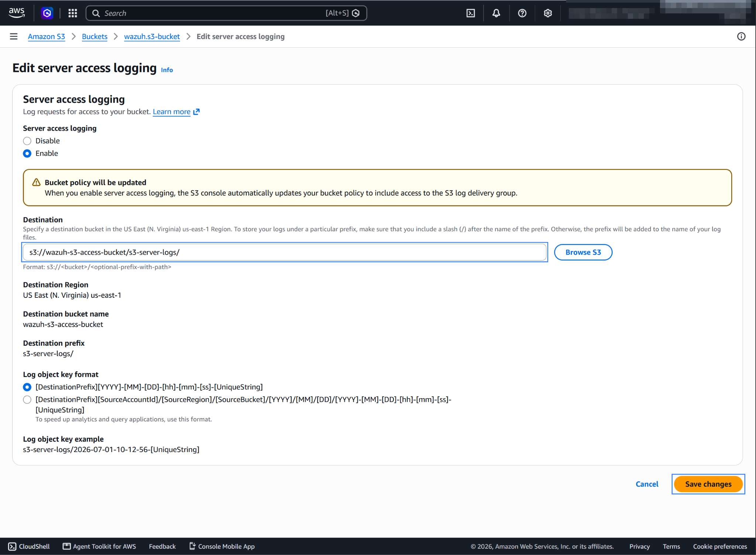Cancel editing server access logging
This screenshot has width=756, height=555.
point(647,484)
